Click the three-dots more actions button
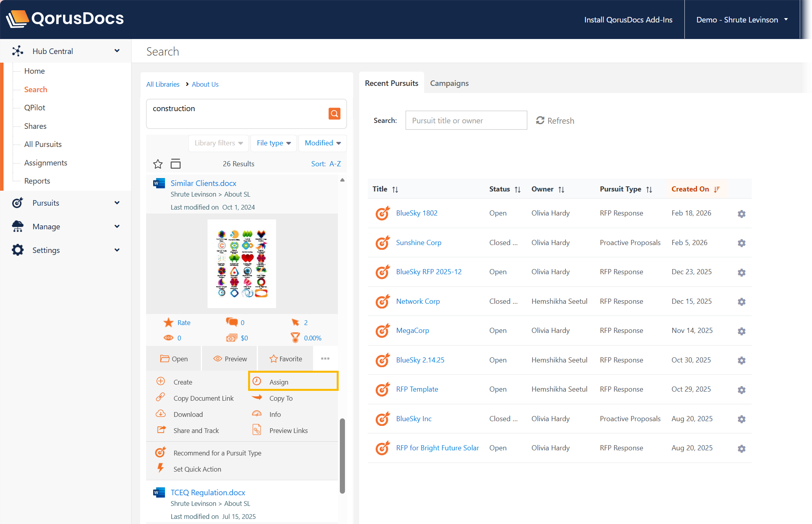The width and height of the screenshot is (812, 524). pyautogui.click(x=325, y=359)
